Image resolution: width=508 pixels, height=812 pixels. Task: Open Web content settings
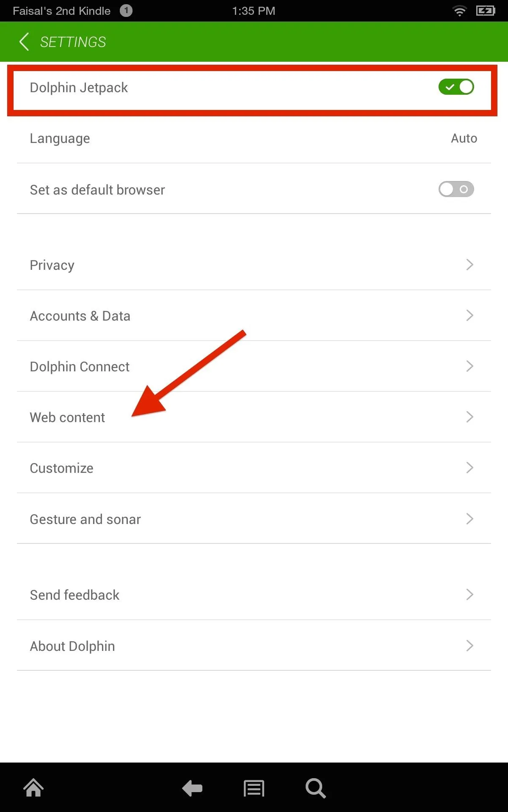coord(254,417)
